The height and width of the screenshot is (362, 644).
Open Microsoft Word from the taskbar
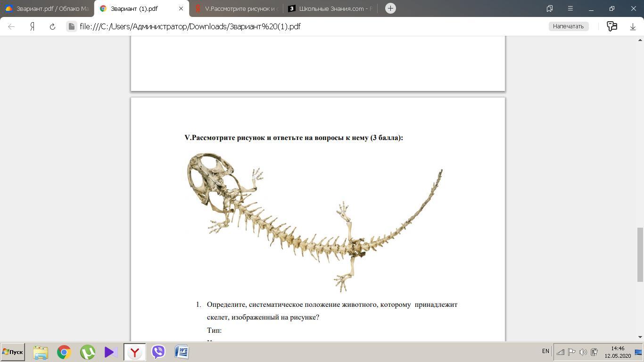tap(182, 352)
